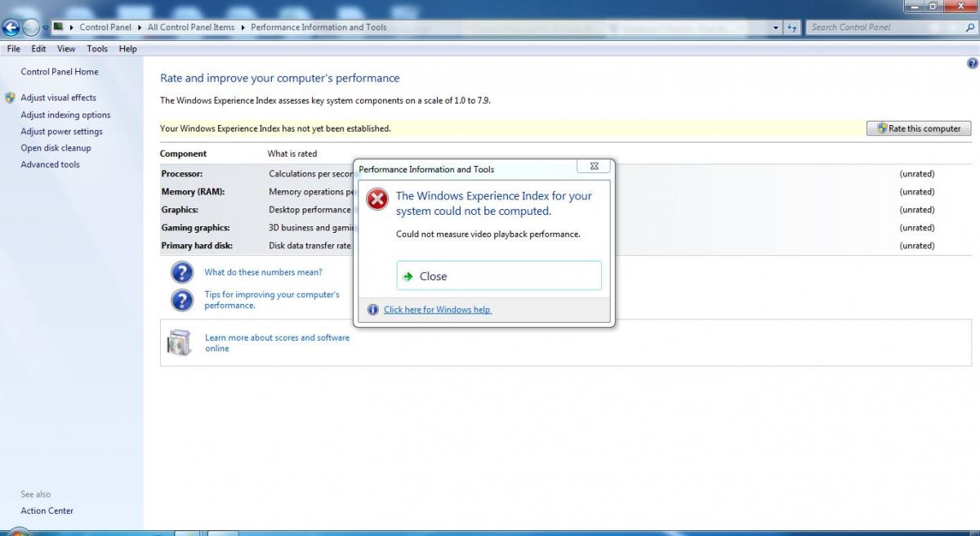This screenshot has width=980, height=536.
Task: Open Adjust indexing options
Action: click(65, 115)
